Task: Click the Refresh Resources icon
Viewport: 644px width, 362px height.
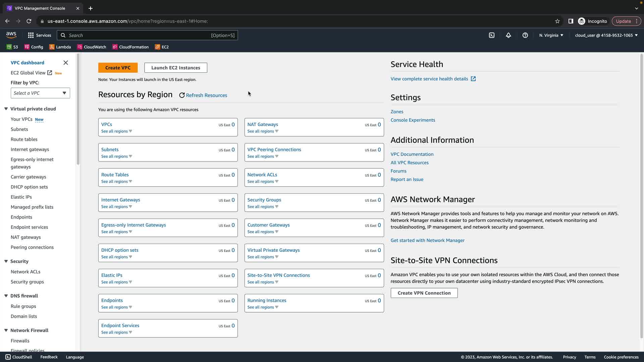Action: pos(182,96)
